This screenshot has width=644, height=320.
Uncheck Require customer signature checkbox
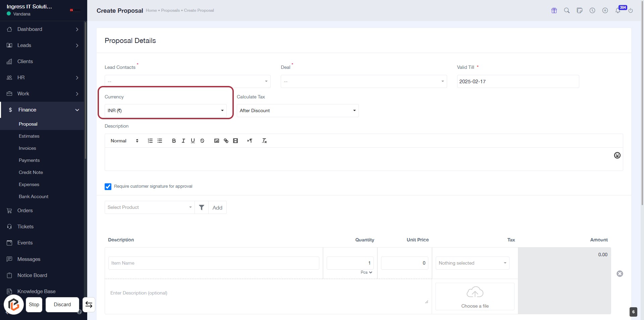tap(108, 187)
